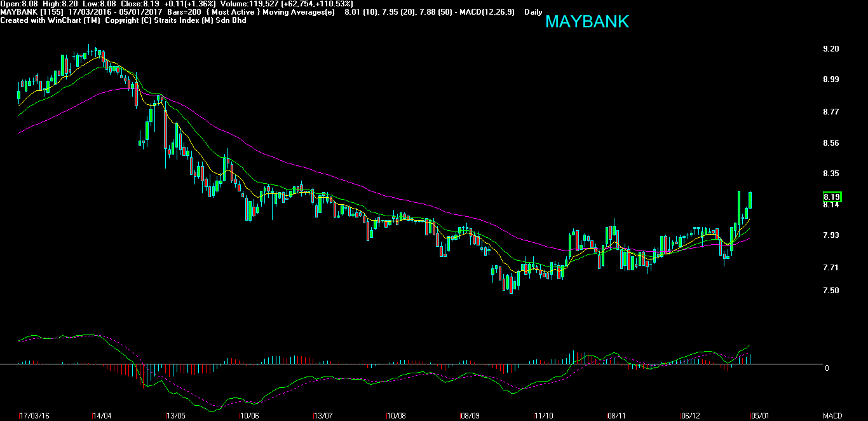Click the 8.77 price axis label
Viewport: 868px width, 421px height.
(831, 112)
